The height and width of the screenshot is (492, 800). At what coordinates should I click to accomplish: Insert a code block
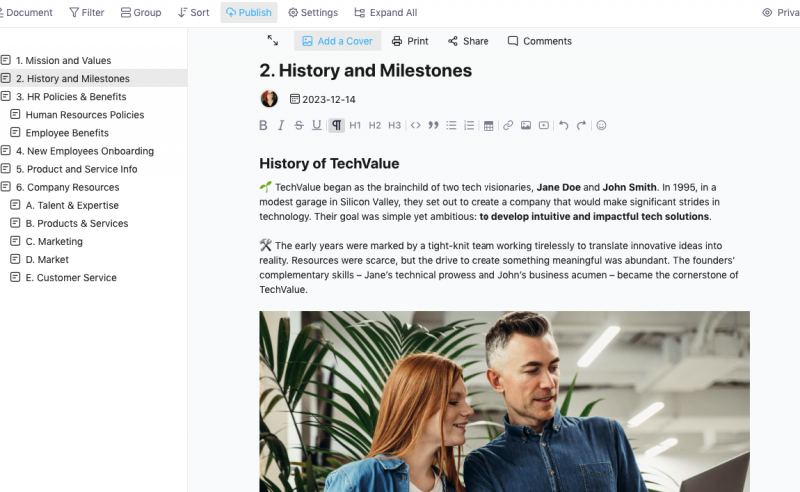416,126
